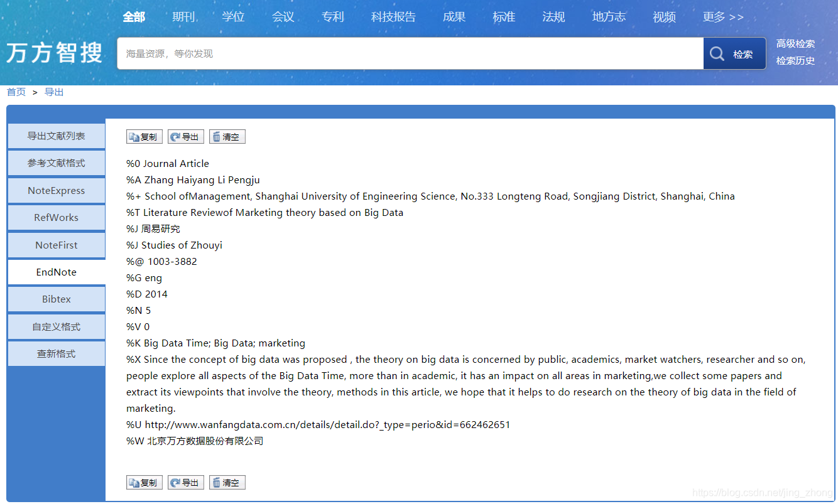Open 自定义格式 custom format
Image resolution: width=838 pixels, height=504 pixels.
57,327
